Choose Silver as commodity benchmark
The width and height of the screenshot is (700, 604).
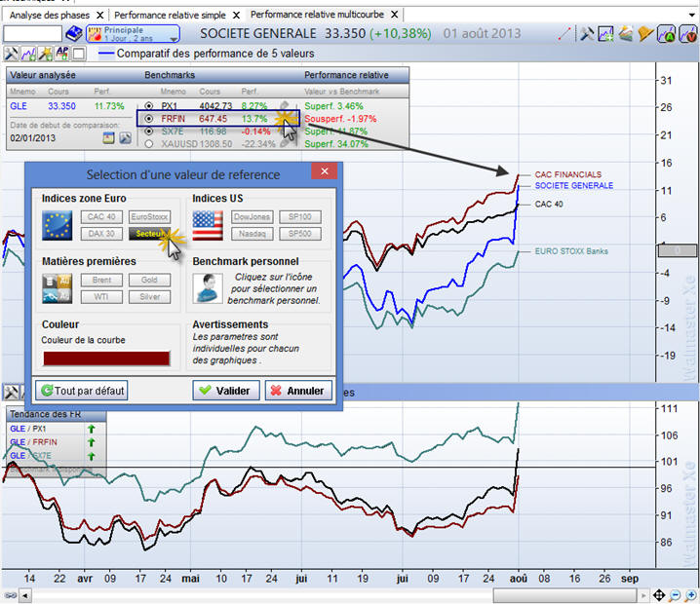click(149, 297)
